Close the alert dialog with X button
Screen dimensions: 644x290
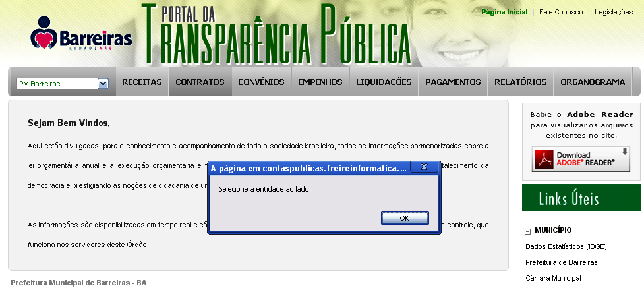click(x=424, y=167)
